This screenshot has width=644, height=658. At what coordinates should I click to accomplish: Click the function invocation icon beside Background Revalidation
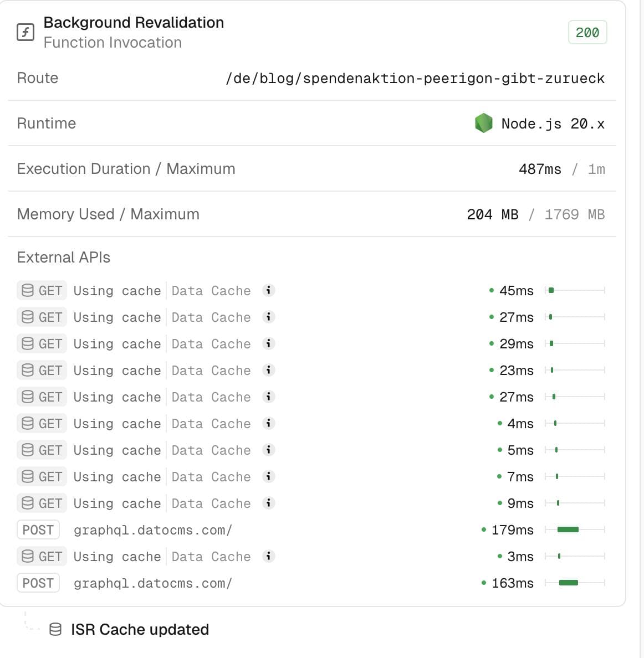click(25, 32)
